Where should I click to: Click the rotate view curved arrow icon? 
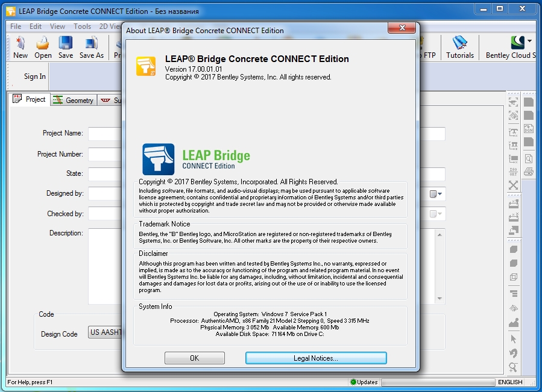514,353
